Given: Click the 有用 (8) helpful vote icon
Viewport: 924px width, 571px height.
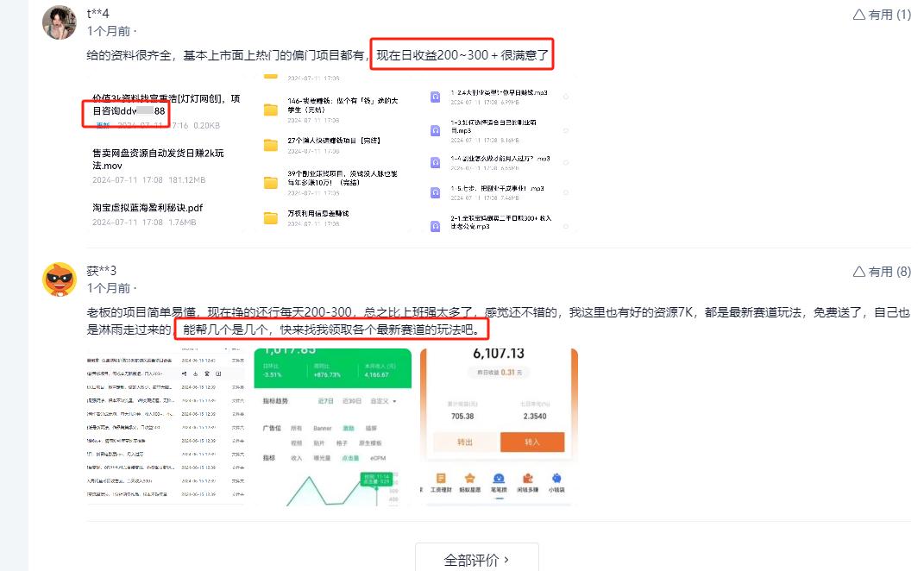Looking at the screenshot, I should pyautogui.click(x=882, y=271).
